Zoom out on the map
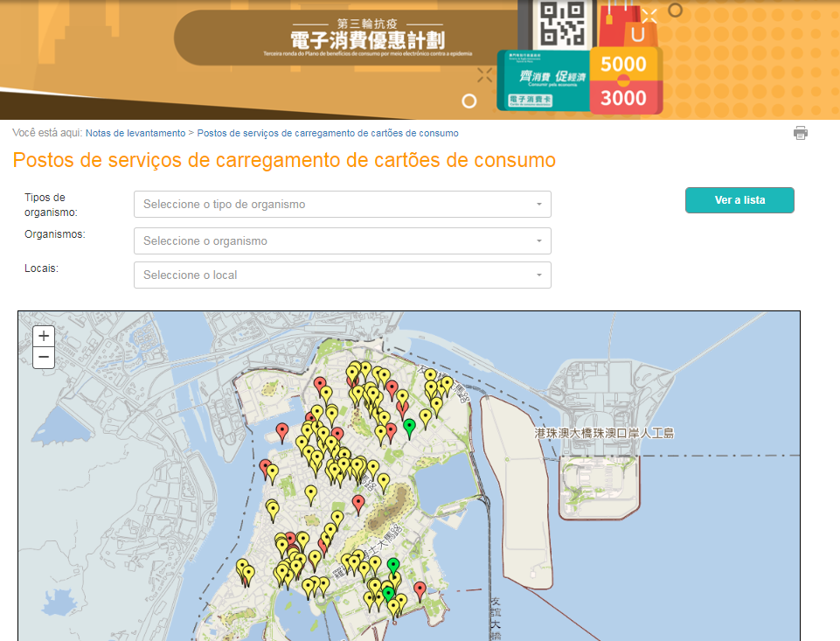840x641 pixels. pyautogui.click(x=44, y=358)
